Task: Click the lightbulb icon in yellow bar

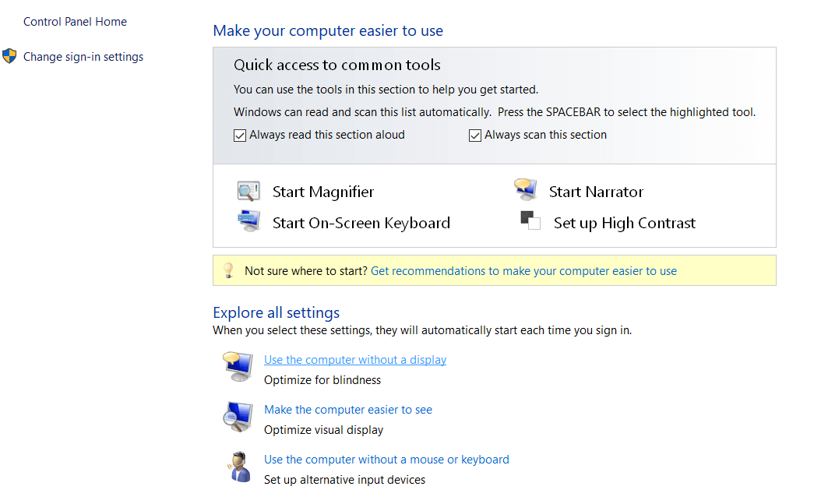Action: [x=228, y=270]
